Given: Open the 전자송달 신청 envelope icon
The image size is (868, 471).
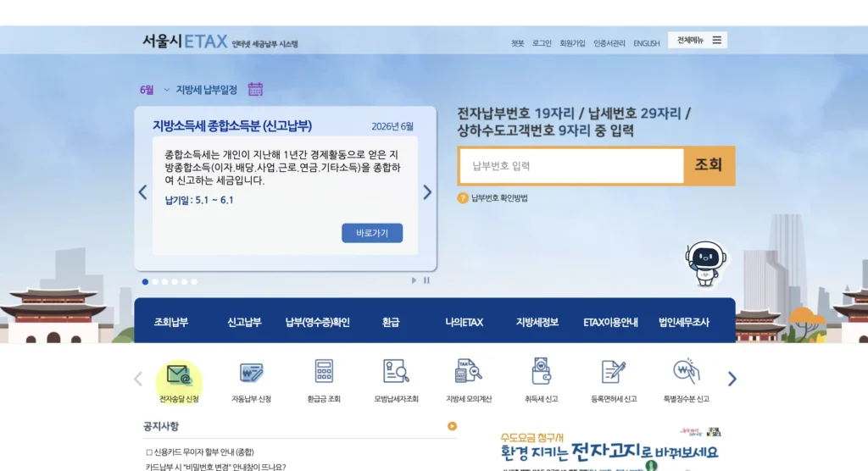Looking at the screenshot, I should (x=179, y=374).
